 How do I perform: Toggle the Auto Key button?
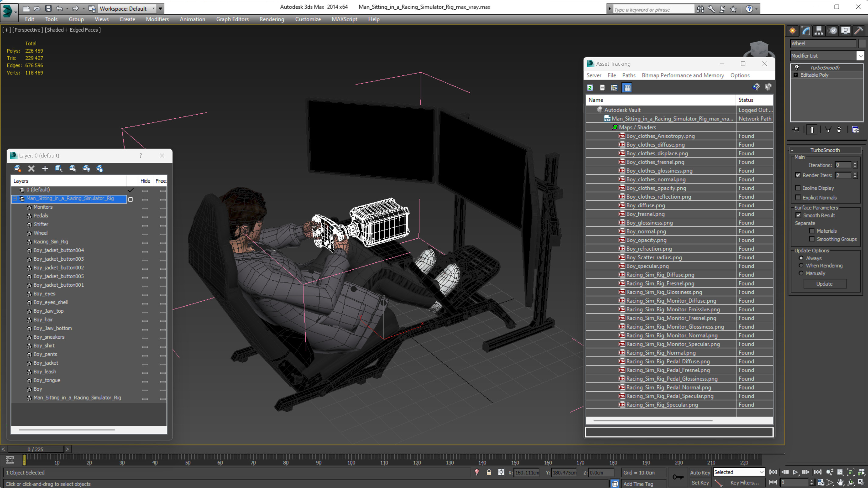pos(699,472)
